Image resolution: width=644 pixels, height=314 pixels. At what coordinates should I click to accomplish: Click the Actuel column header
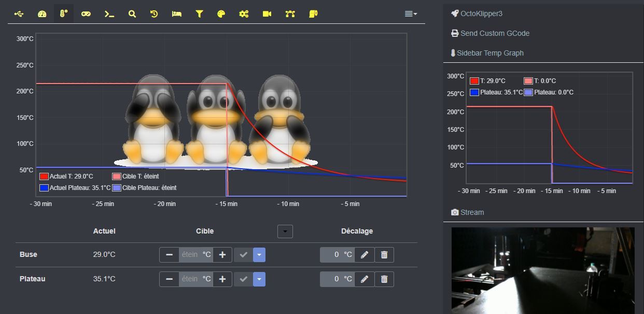point(104,231)
